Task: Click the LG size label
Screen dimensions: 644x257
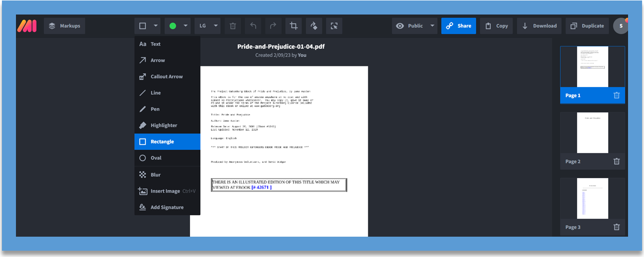Action: tap(203, 26)
